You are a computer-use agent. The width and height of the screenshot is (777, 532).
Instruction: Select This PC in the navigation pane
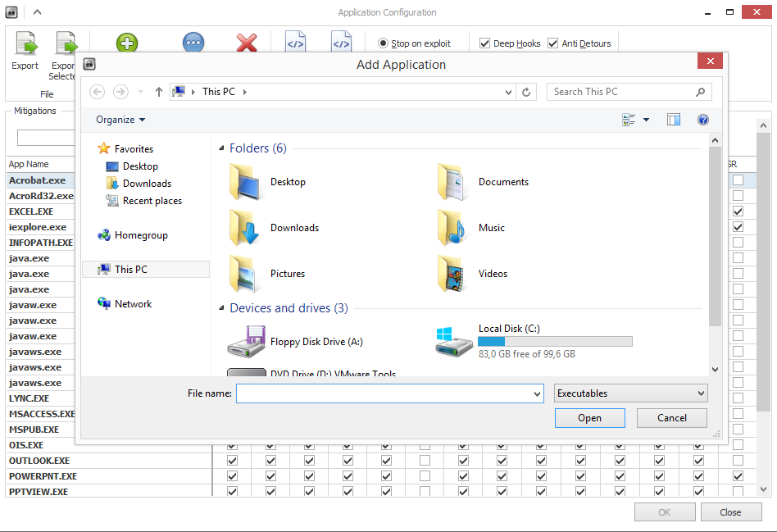tap(146, 269)
